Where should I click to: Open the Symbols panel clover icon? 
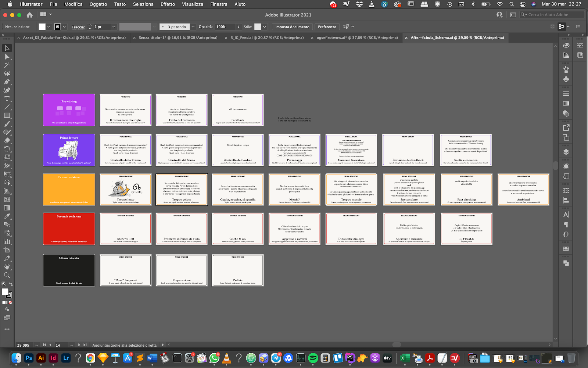566,79
